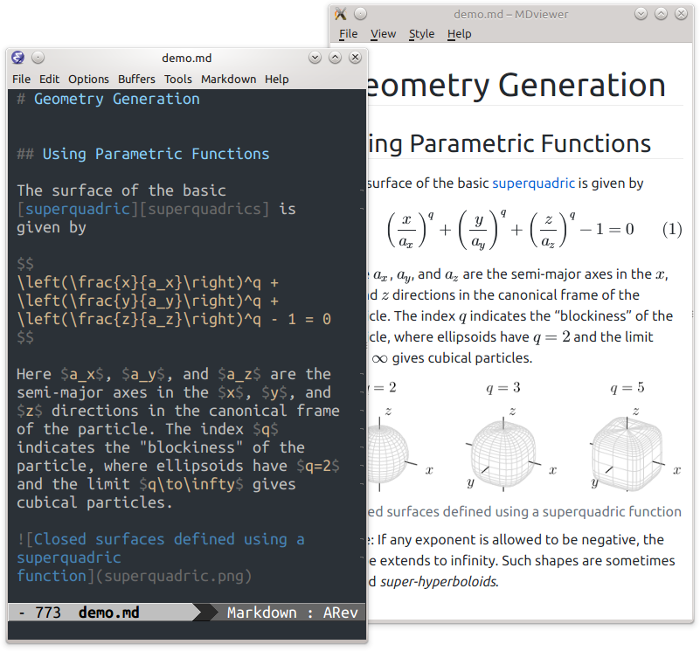Click the '## Using Parametric Functions' heading in Emacs
The image size is (700, 651).
[x=143, y=154]
